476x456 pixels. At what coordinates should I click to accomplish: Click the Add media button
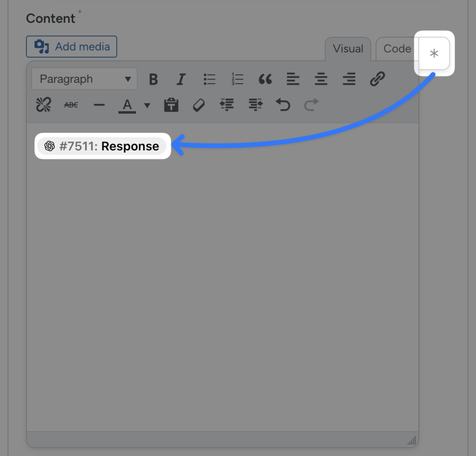click(x=72, y=46)
